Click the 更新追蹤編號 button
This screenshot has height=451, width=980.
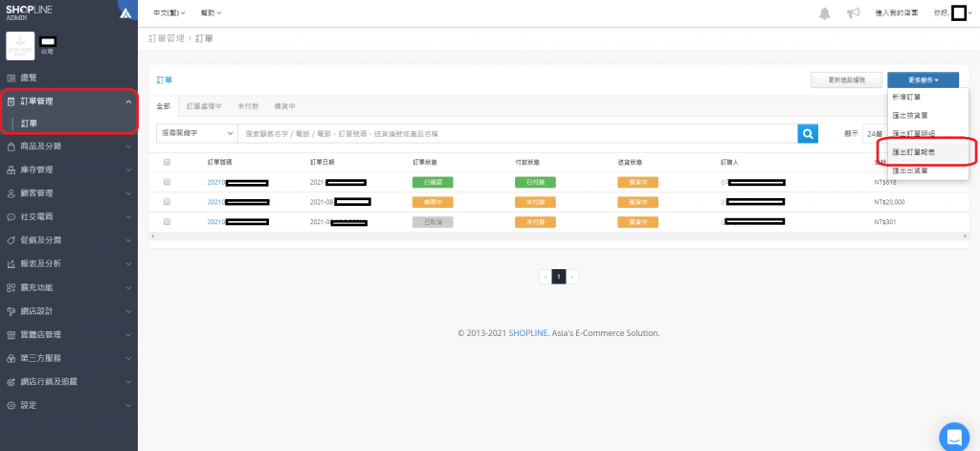pyautogui.click(x=846, y=80)
